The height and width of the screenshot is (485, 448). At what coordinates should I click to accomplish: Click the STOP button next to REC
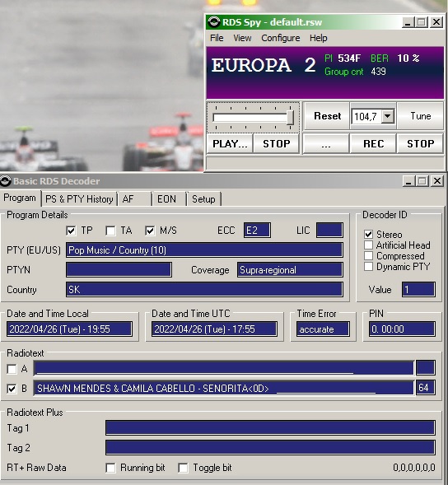pyautogui.click(x=421, y=144)
